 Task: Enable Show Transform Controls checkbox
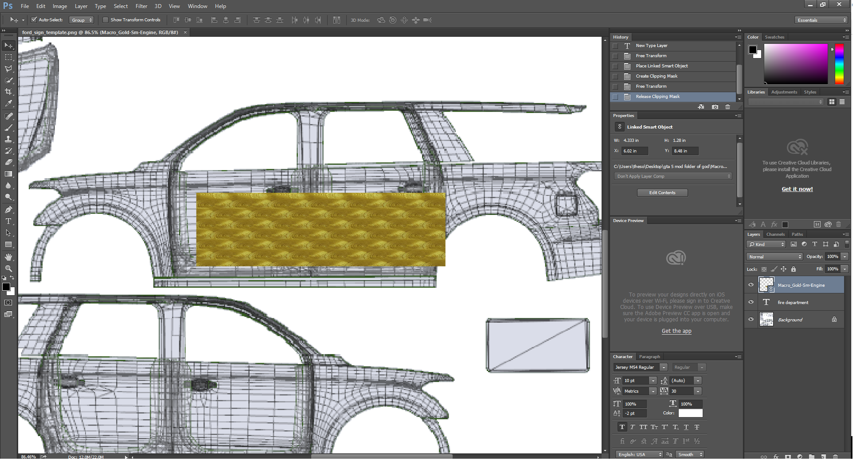[x=106, y=20]
